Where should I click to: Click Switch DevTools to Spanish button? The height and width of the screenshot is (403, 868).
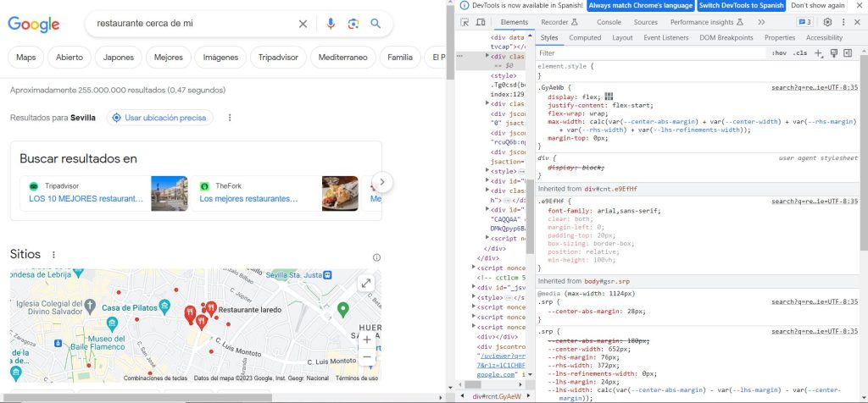(x=742, y=5)
